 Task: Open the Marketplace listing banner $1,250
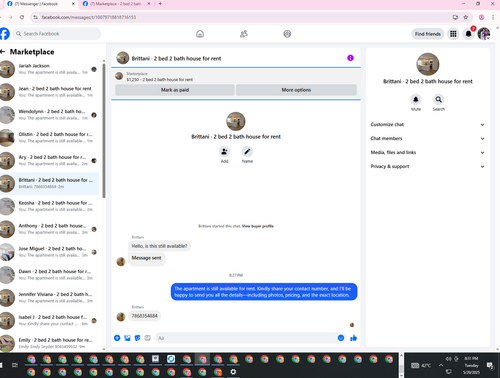[x=236, y=76]
